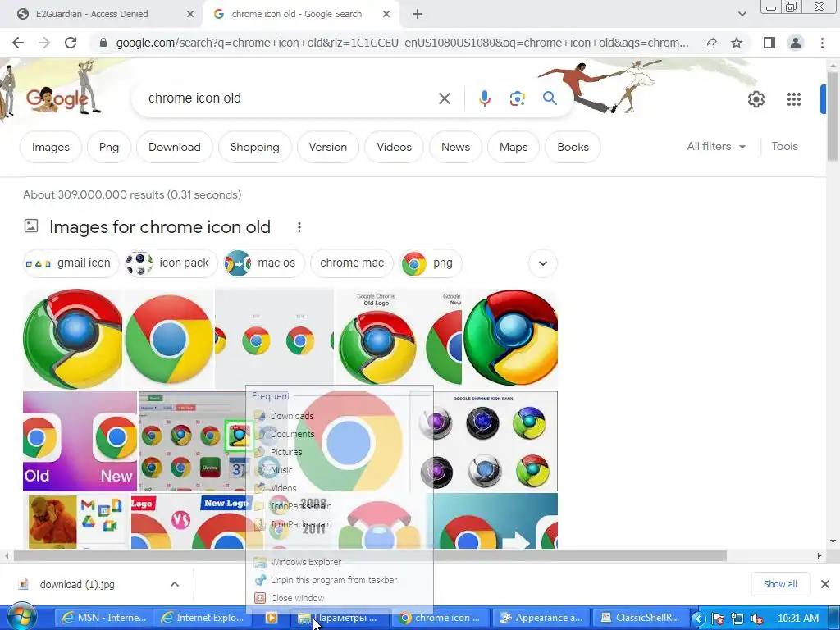The image size is (840, 630).
Task: Open more options beside Images for chrome icon old
Action: (299, 227)
